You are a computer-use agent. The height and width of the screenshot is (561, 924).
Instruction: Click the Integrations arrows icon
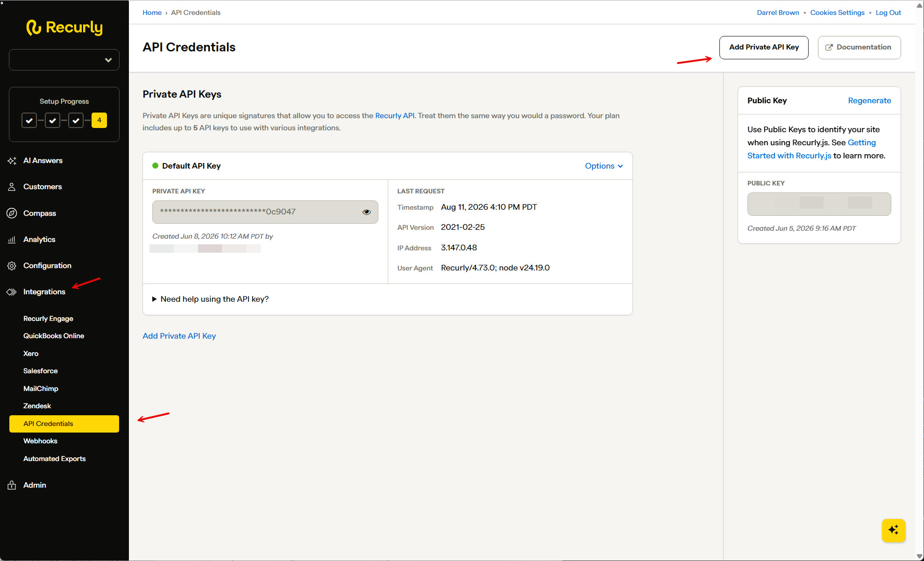pyautogui.click(x=12, y=292)
